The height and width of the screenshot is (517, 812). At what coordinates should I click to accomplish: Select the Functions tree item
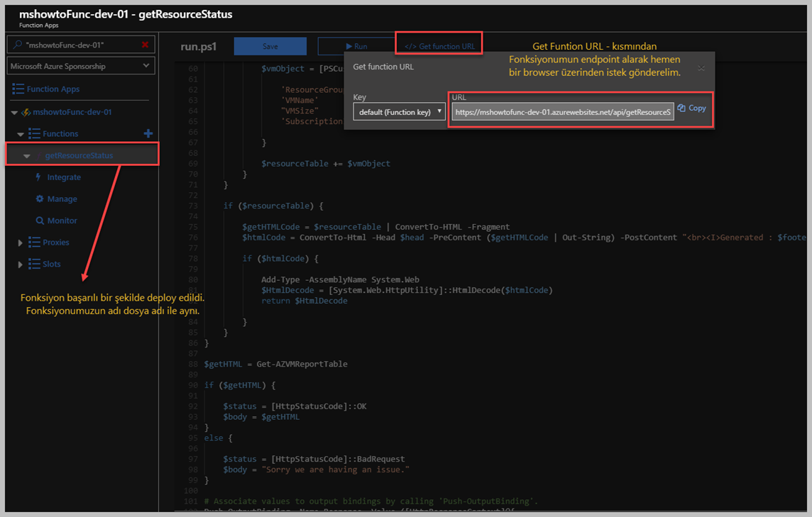60,134
